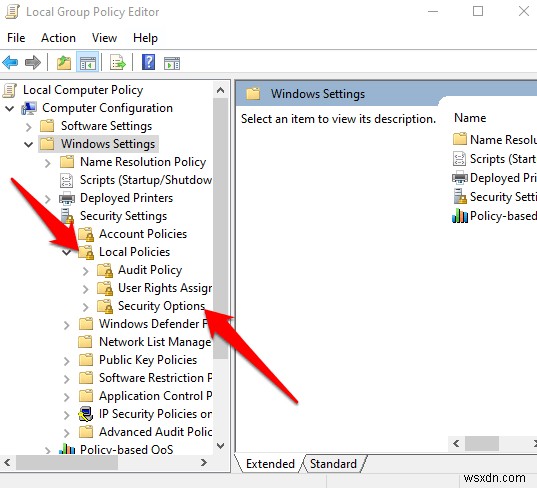The image size is (537, 488).
Task: Open Help via blue question mark icon
Action: (148, 62)
